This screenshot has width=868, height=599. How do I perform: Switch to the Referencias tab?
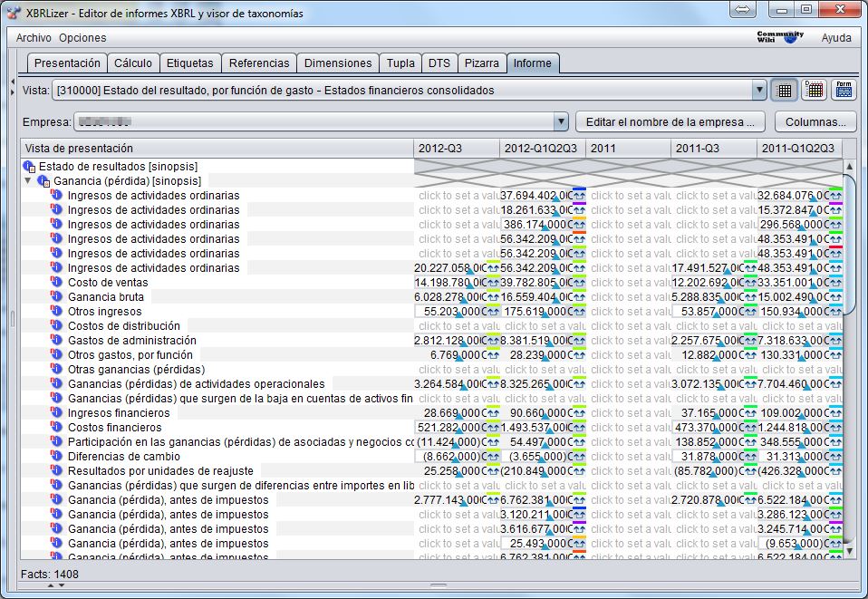[259, 63]
